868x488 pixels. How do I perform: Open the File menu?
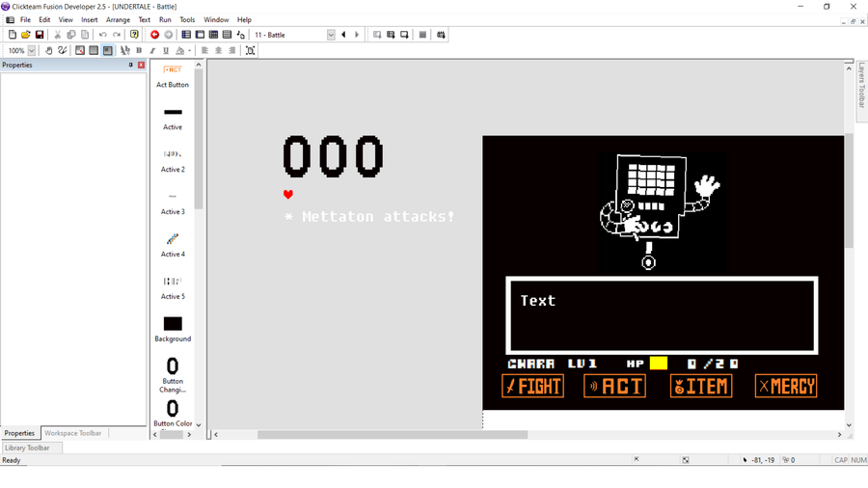[x=25, y=19]
